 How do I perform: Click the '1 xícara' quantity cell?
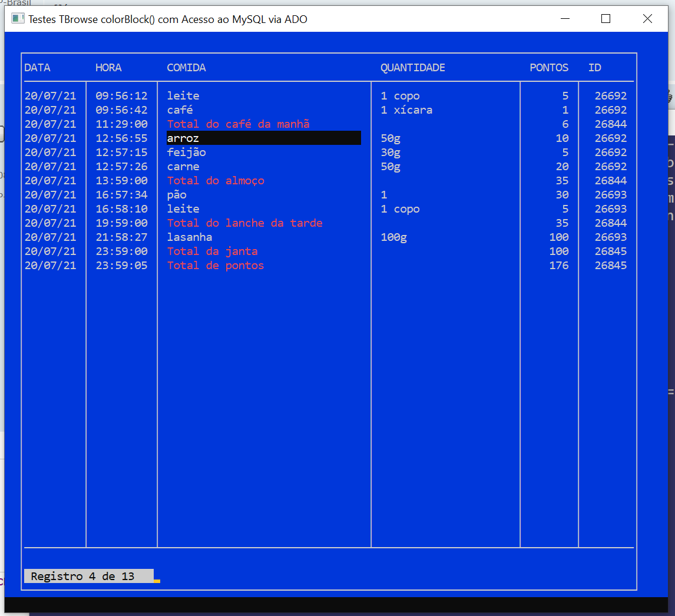point(406,110)
